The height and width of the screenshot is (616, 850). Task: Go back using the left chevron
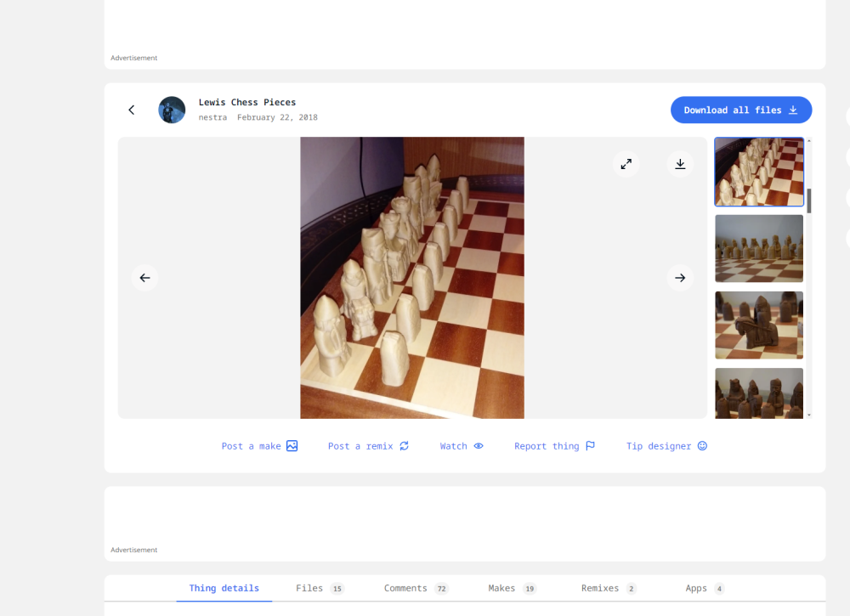click(131, 110)
